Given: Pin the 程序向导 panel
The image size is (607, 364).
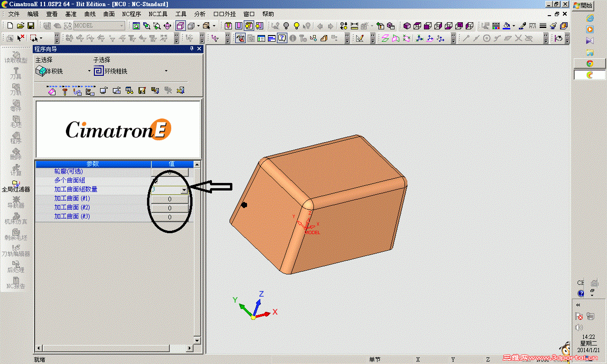Looking at the screenshot, I should pyautogui.click(x=192, y=49).
